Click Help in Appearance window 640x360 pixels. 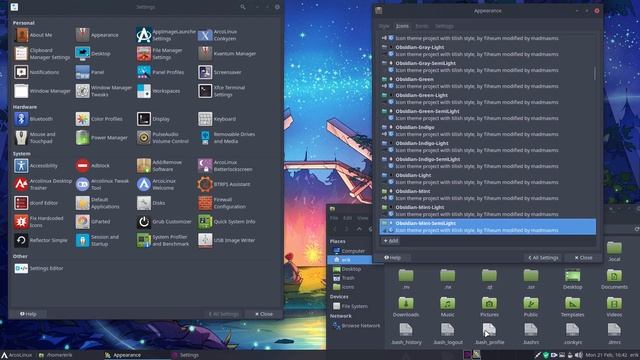[x=392, y=258]
